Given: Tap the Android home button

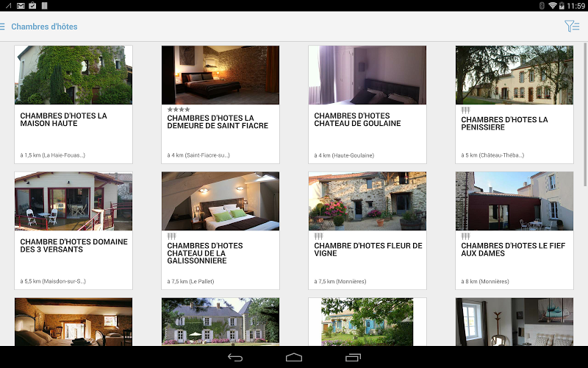Looking at the screenshot, I should coord(294,358).
